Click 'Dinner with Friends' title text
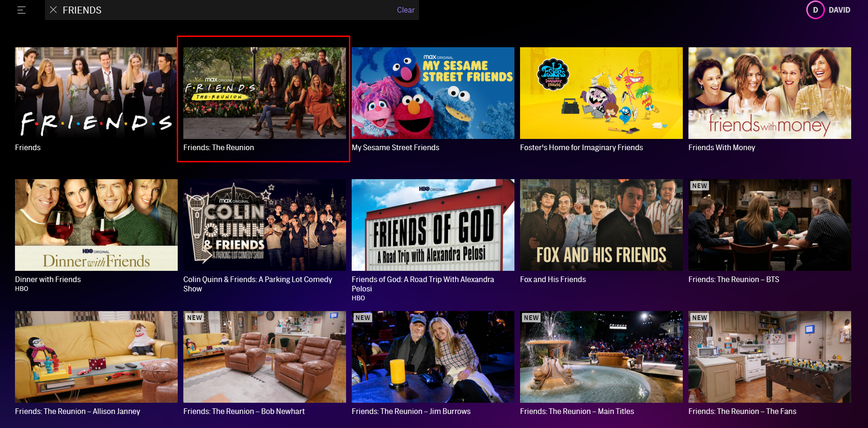The height and width of the screenshot is (428, 868). click(x=48, y=279)
